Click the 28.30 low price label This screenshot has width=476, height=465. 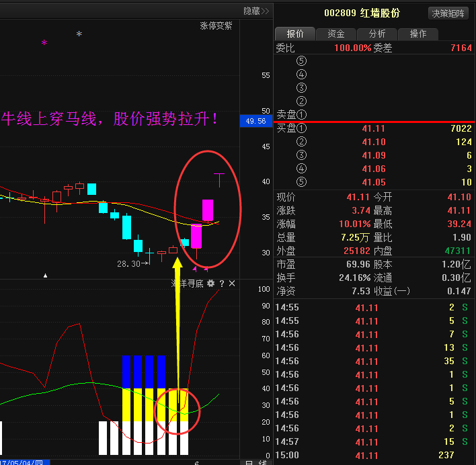[128, 264]
